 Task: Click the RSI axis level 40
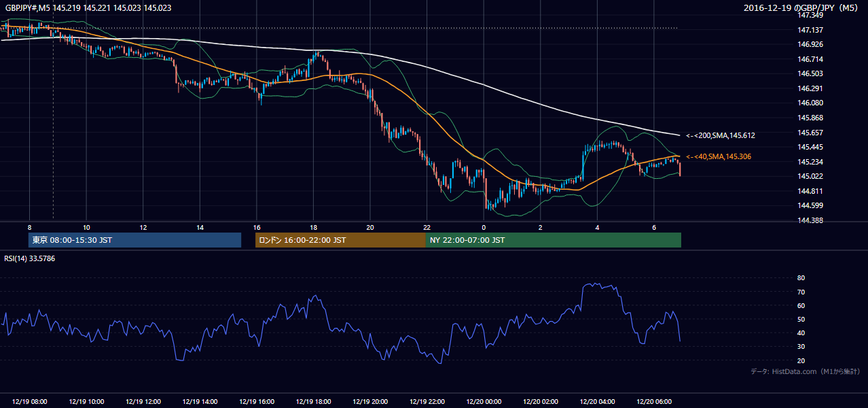click(801, 333)
